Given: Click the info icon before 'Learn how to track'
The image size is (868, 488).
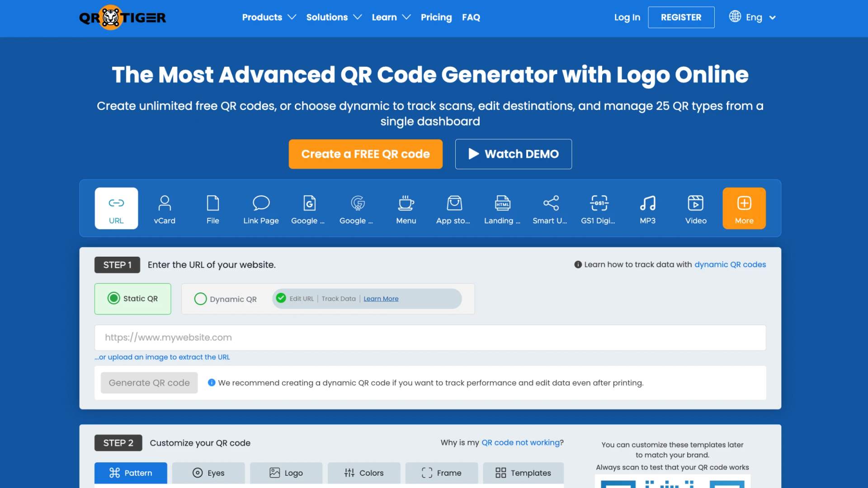Looking at the screenshot, I should [x=578, y=265].
